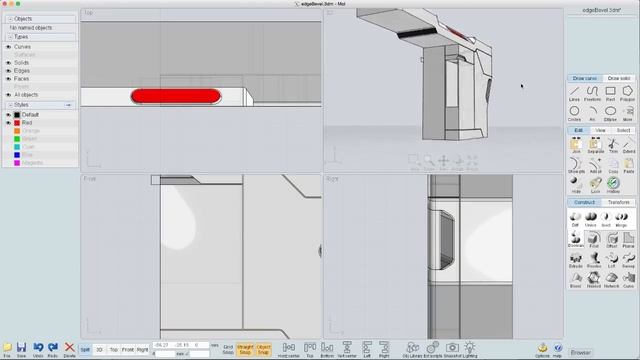Click the Undo arrow

coord(38,350)
